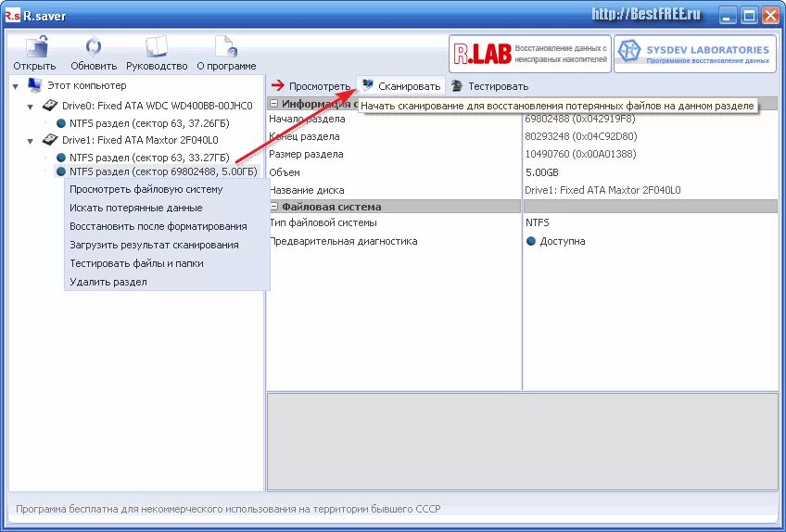Select NTFS раздел 33.27ГБ partition
The image size is (786, 532).
(x=149, y=158)
